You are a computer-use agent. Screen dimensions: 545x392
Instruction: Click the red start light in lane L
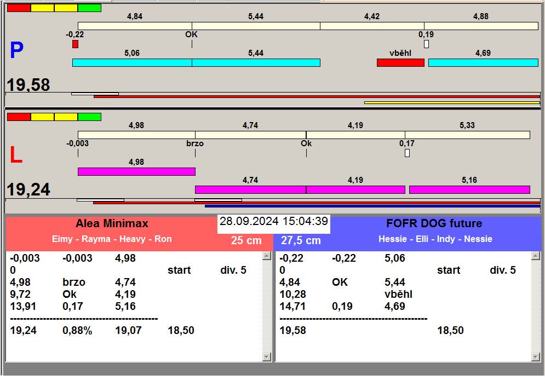coord(19,117)
